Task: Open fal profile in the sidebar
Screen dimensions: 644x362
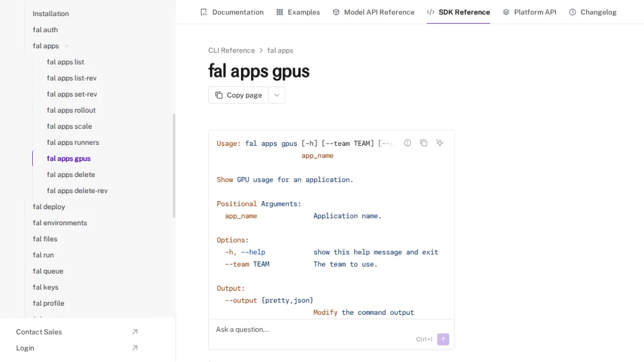Action: [x=48, y=303]
